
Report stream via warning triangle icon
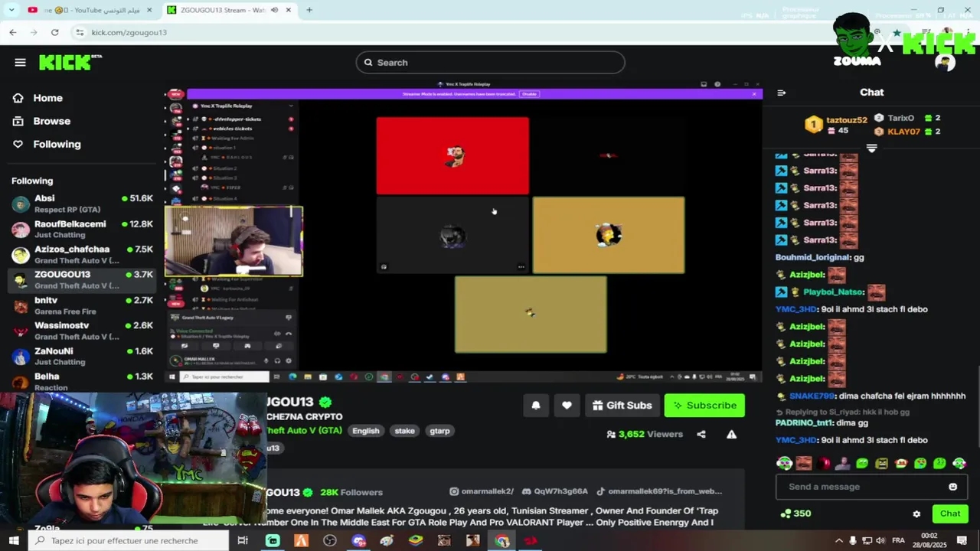pyautogui.click(x=731, y=434)
